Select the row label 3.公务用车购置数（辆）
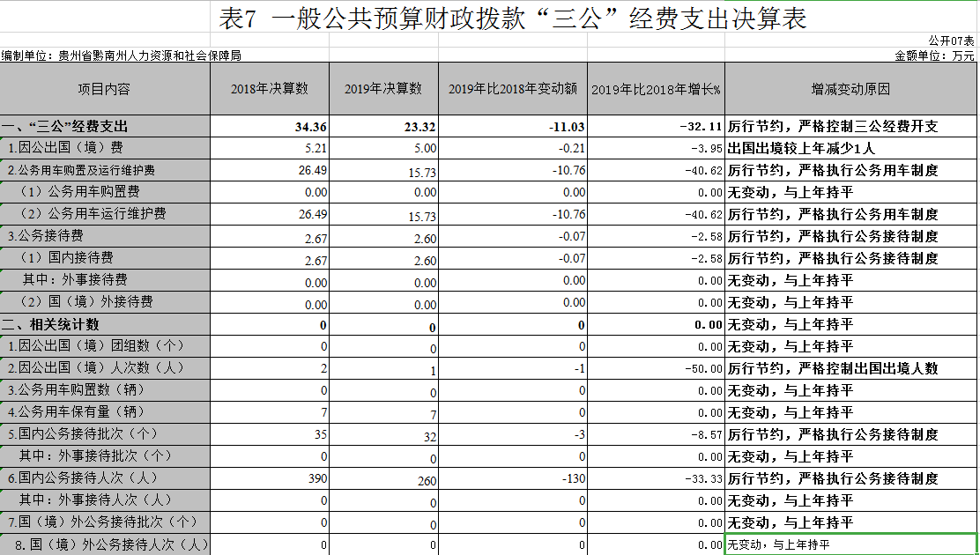The height and width of the screenshot is (555, 980). (104, 390)
